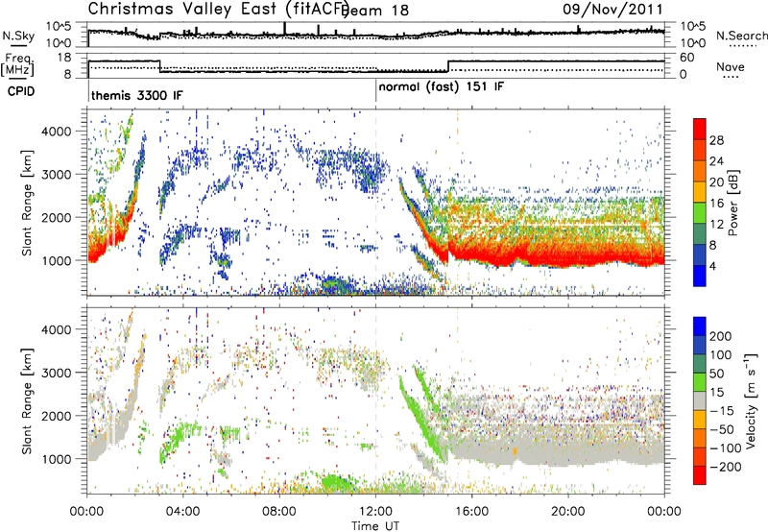
Task: Click the dashed 12:00 CPID change line in power panel
Action: (376, 203)
